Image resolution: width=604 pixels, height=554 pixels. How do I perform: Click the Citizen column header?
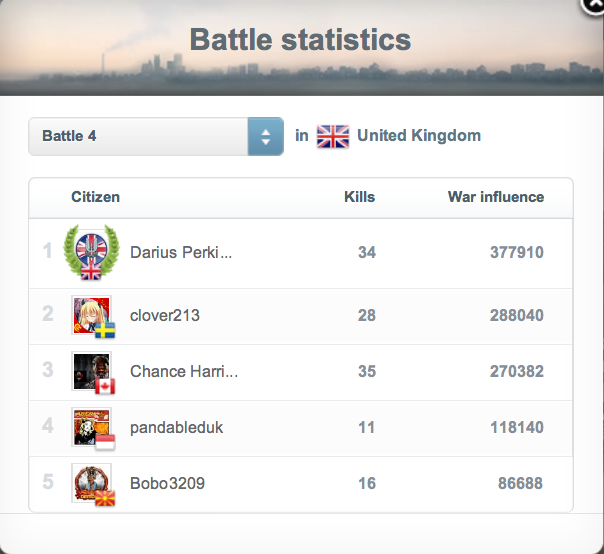95,197
